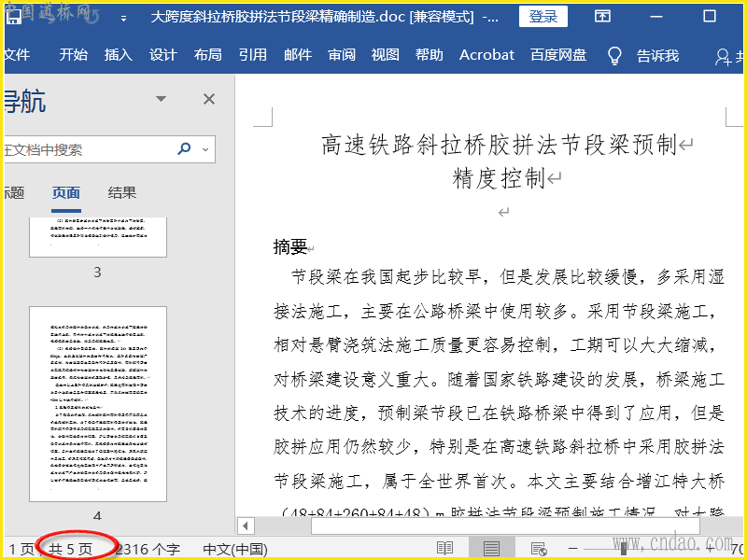The width and height of the screenshot is (747, 560).
Task: Open the navigation pane options dropdown arrow
Action: click(161, 99)
